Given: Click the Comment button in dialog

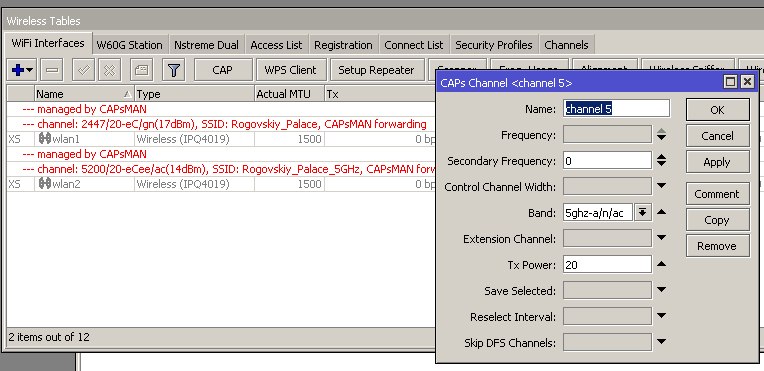Looking at the screenshot, I should [x=717, y=194].
